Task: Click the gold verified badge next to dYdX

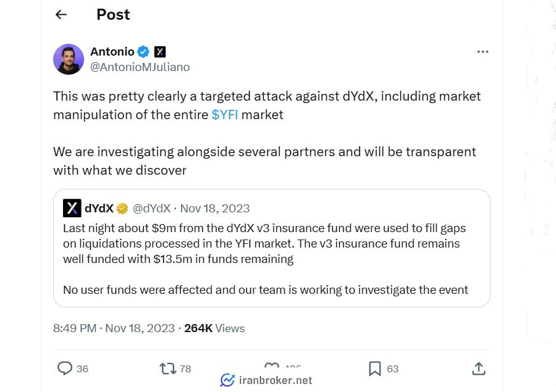Action: (x=122, y=209)
